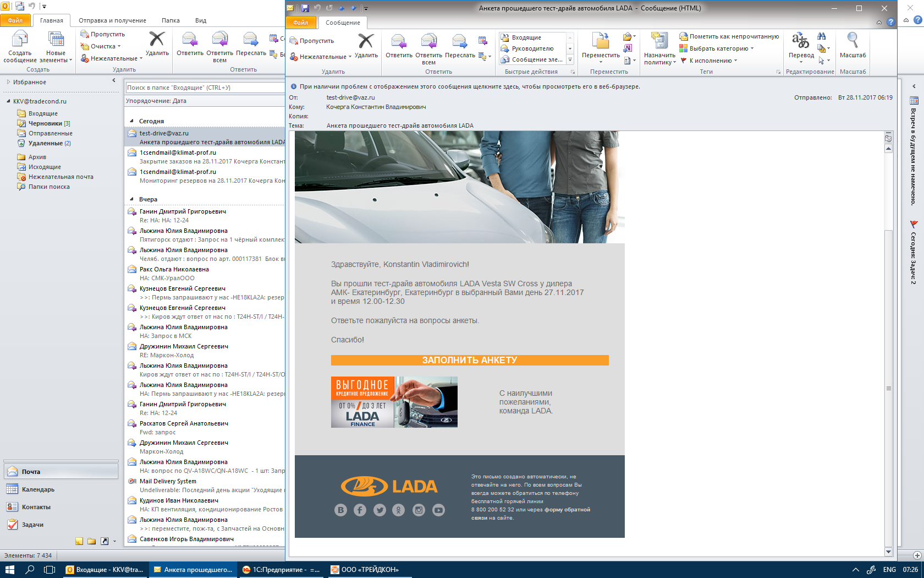Click the Перевод translate icon
The height and width of the screenshot is (578, 924).
[x=801, y=41]
